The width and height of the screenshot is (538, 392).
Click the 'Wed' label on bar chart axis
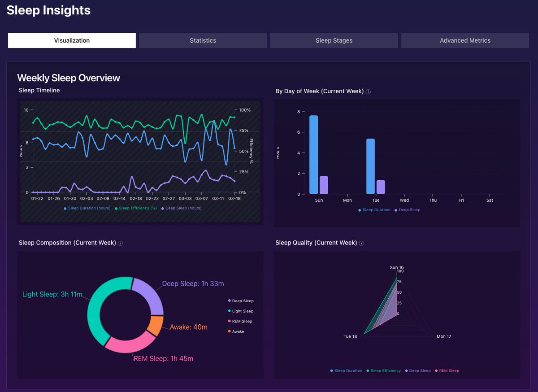pyautogui.click(x=404, y=200)
